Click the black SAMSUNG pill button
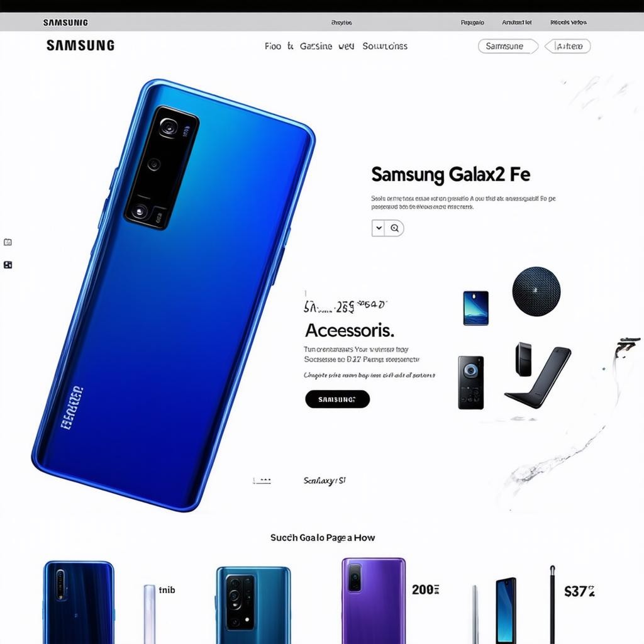 [337, 399]
